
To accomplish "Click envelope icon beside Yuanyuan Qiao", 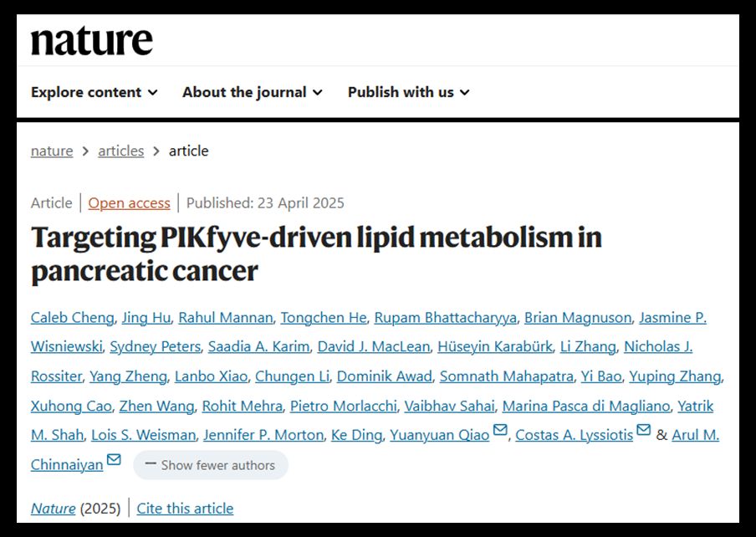I will click(500, 429).
